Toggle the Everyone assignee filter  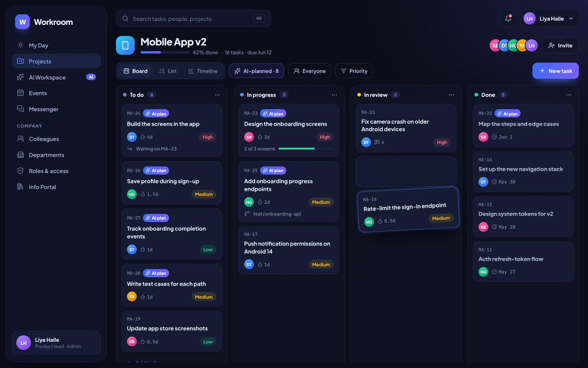coord(310,71)
